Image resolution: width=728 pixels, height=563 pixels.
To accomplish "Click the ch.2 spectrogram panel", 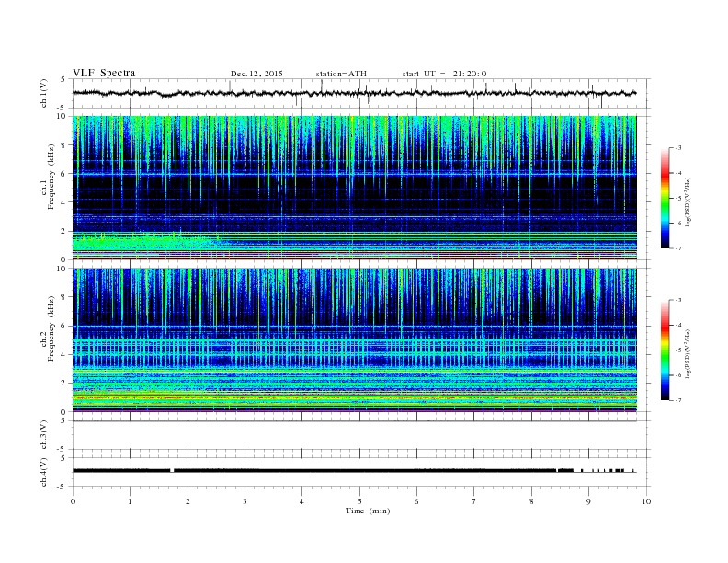I will [x=354, y=340].
